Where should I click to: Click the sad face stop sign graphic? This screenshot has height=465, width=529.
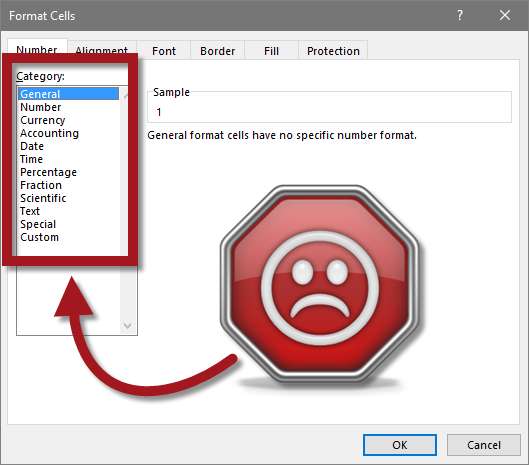(x=319, y=284)
